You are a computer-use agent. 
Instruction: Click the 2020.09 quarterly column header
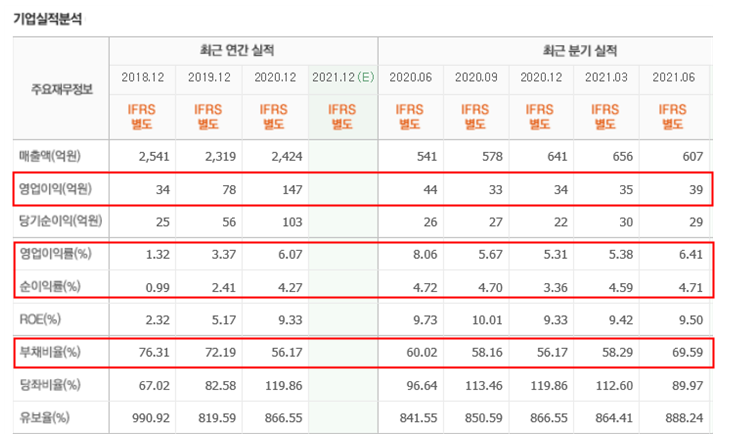tap(476, 77)
